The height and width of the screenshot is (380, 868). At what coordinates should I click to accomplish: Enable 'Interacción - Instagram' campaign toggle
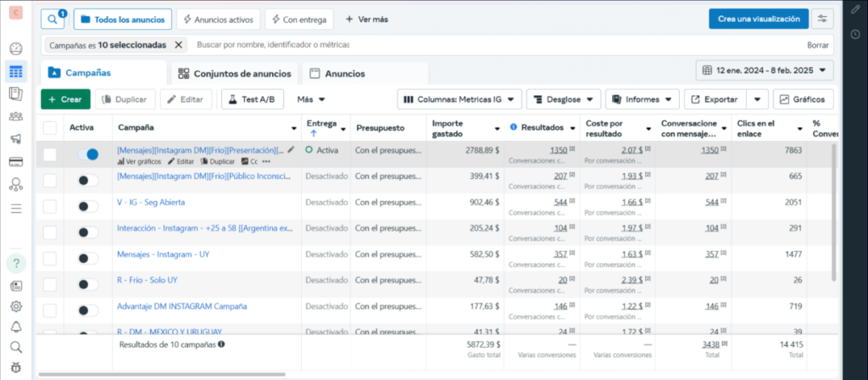coord(88,232)
